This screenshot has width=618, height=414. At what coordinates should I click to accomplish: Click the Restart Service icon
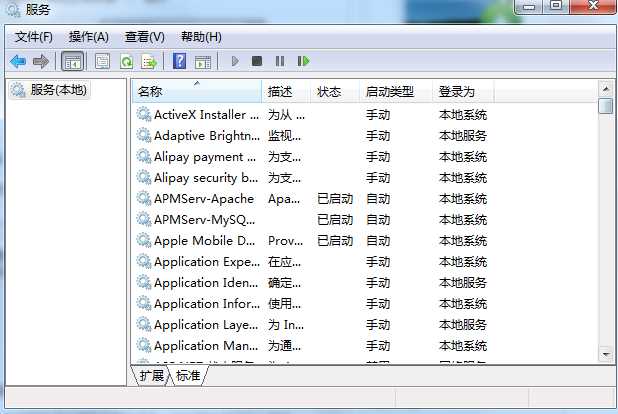303,61
